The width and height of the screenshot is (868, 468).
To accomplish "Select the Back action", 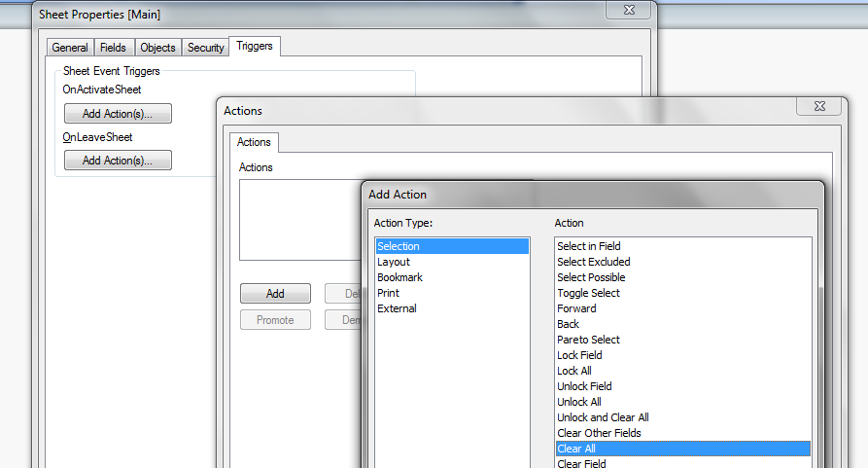I will tap(683, 324).
